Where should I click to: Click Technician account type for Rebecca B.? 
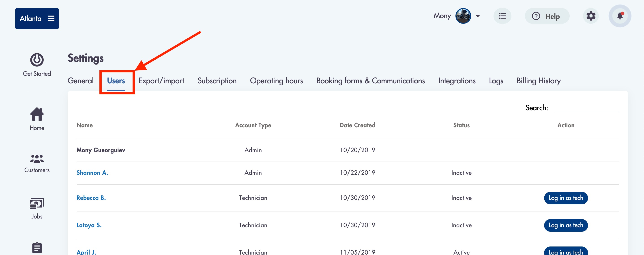253,198
